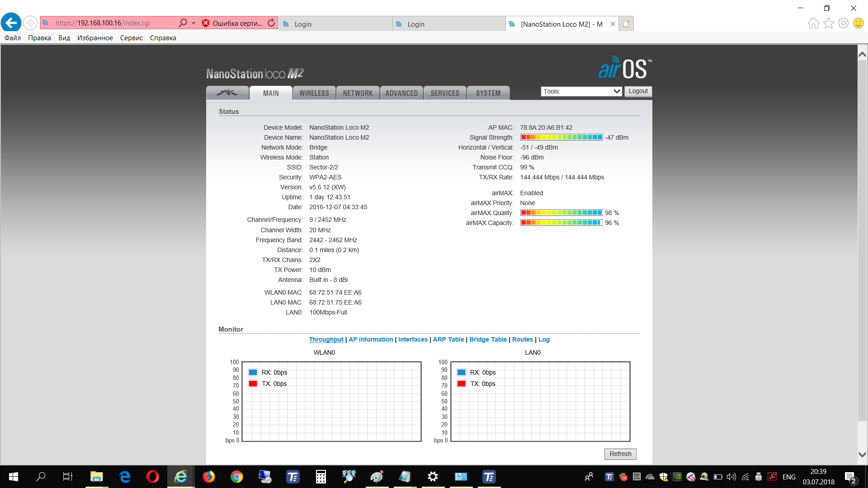868x488 pixels.
Task: Click the Signal Strength bar
Action: pos(561,137)
